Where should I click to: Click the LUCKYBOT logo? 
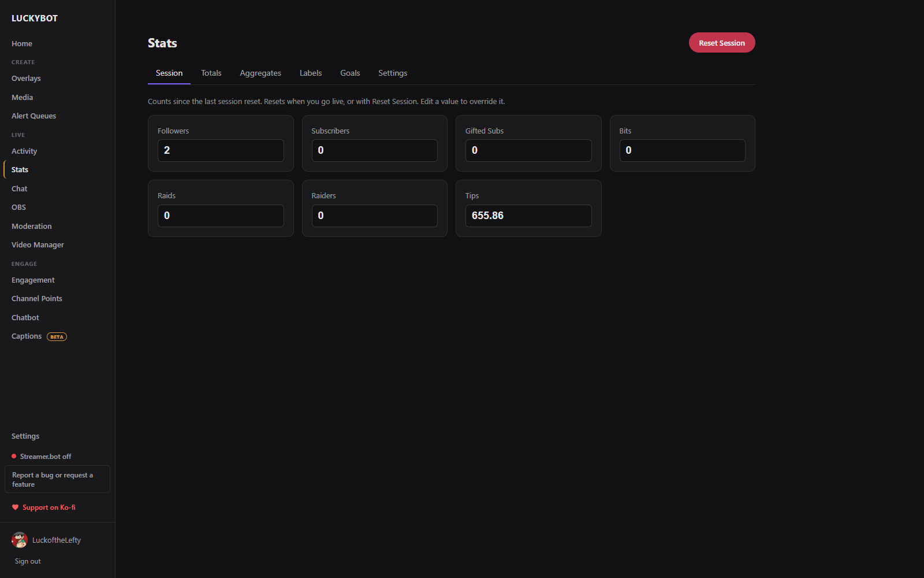coord(35,18)
